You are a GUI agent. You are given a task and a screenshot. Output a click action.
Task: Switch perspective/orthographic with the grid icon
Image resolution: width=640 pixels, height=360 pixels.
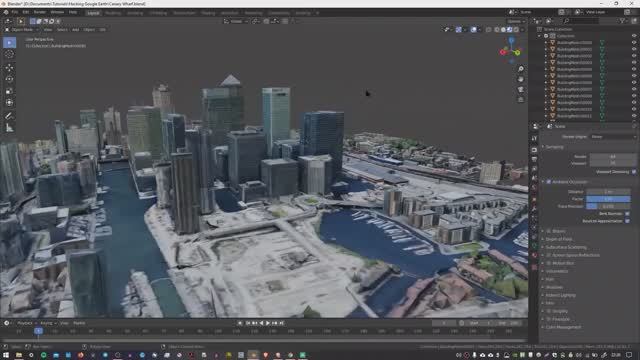(521, 100)
